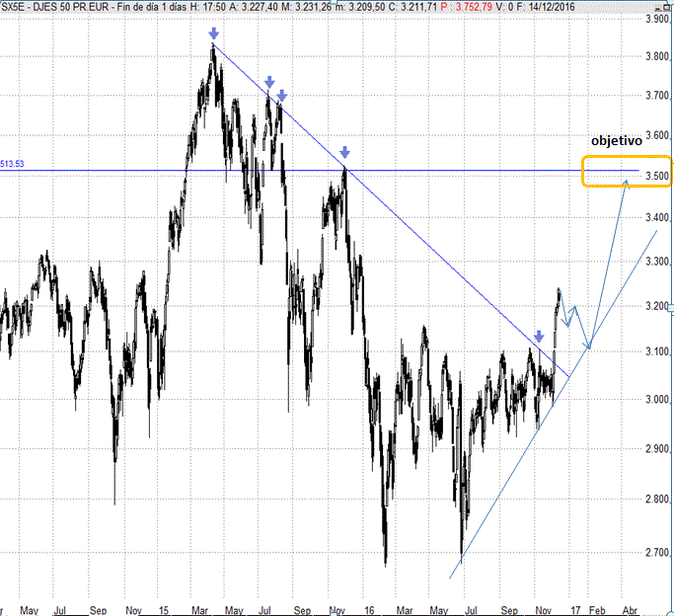Select the maximum value M: 3.231,26
Screen dimensions: 674x616
click(307, 7)
